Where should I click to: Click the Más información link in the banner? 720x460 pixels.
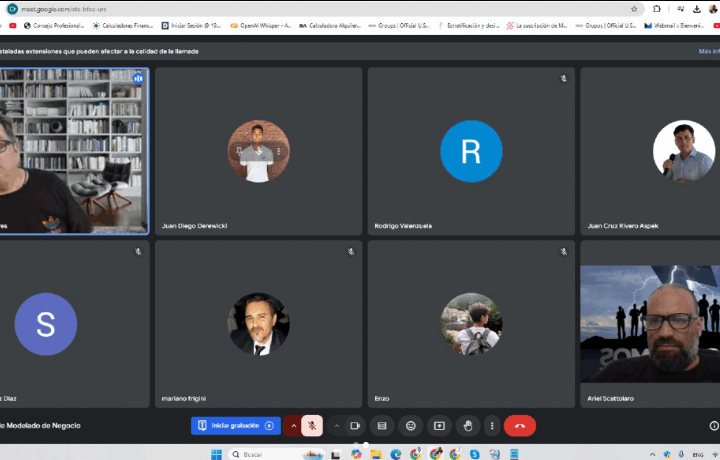[708, 51]
